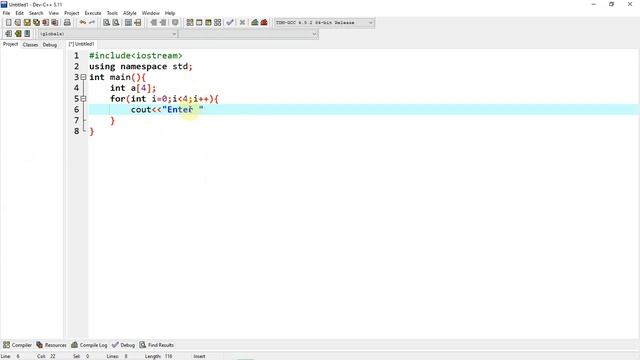This screenshot has height=360, width=640.
Task: Select the [*] Untitled1 editor tab
Action: click(81, 44)
